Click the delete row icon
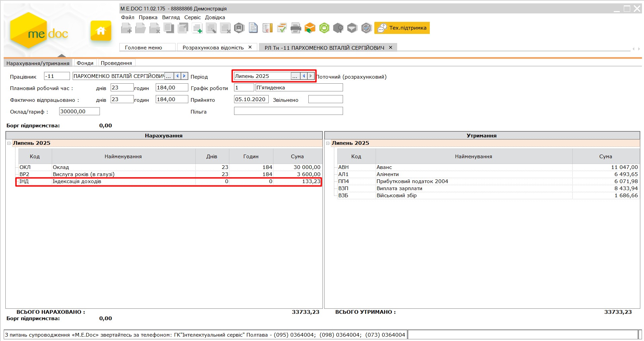Image resolution: width=644 pixels, height=341 pixels. [225, 28]
